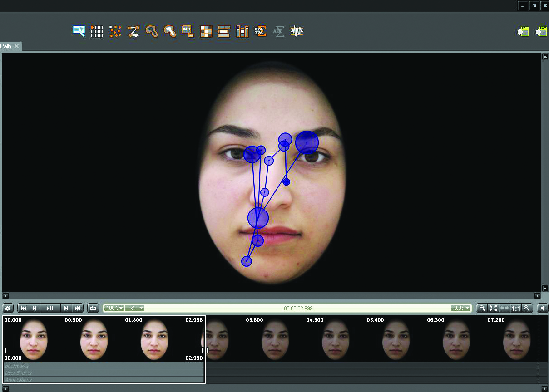Screen dimensions: 549x392
Task: Click the 1:1 actual size button
Action: pyautogui.click(x=516, y=308)
